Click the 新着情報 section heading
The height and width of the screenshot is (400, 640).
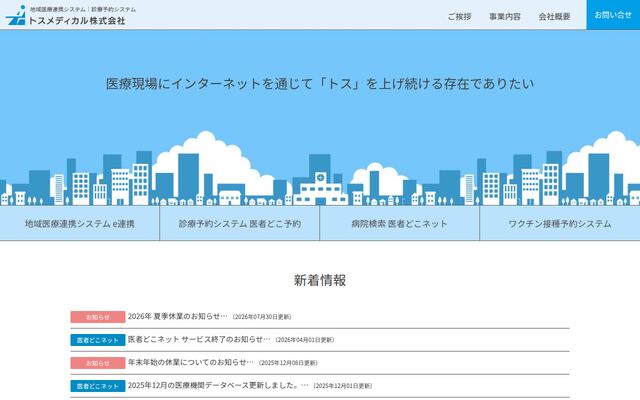pos(320,280)
